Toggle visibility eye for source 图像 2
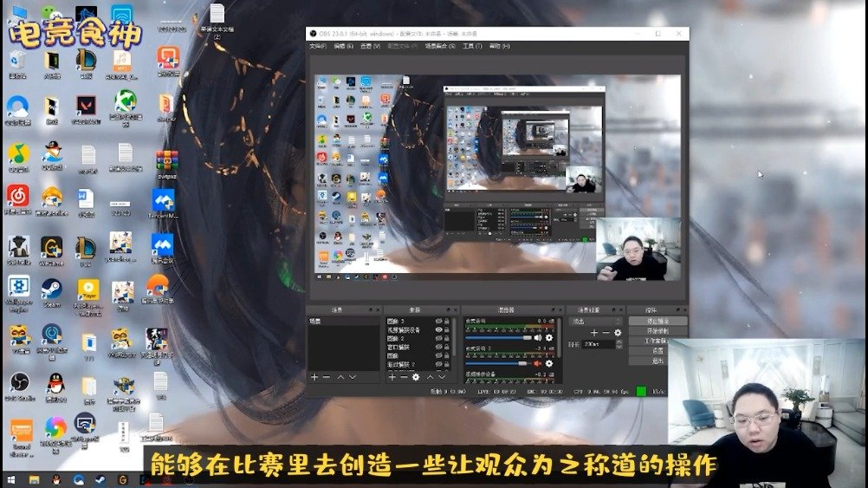This screenshot has width=868, height=488. pyautogui.click(x=438, y=338)
